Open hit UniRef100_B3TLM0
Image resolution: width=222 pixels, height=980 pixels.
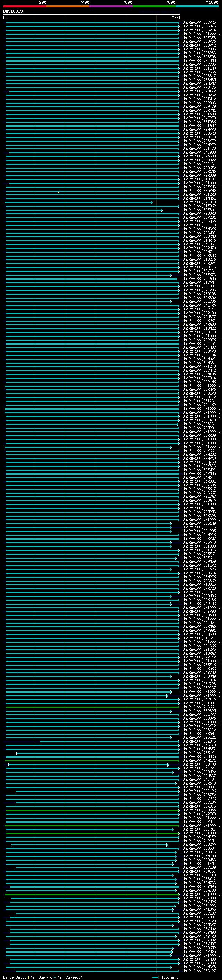click(x=199, y=68)
